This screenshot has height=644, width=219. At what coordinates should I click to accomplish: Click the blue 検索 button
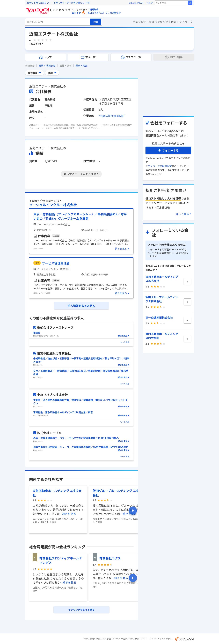[96, 22]
